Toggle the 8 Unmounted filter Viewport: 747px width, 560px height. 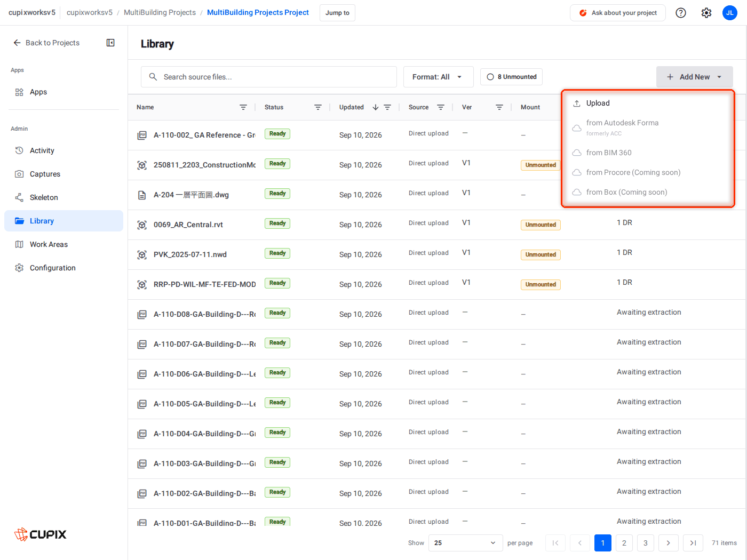[512, 77]
